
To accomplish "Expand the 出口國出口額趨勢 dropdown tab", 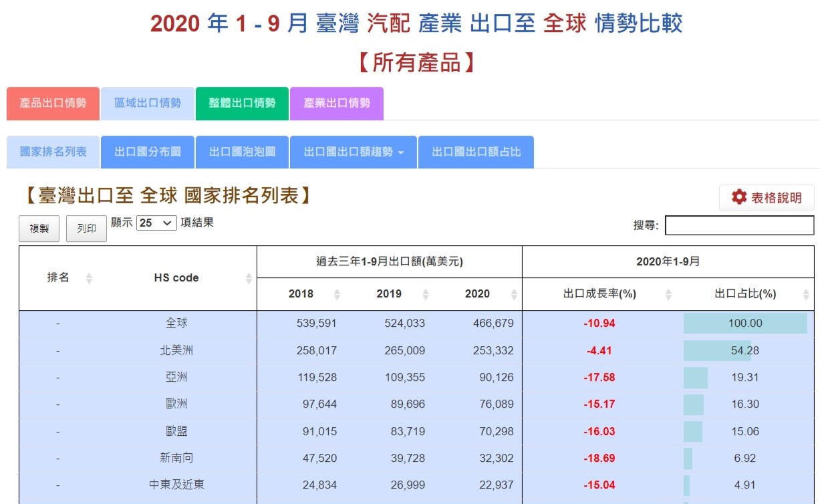I will pos(354,152).
